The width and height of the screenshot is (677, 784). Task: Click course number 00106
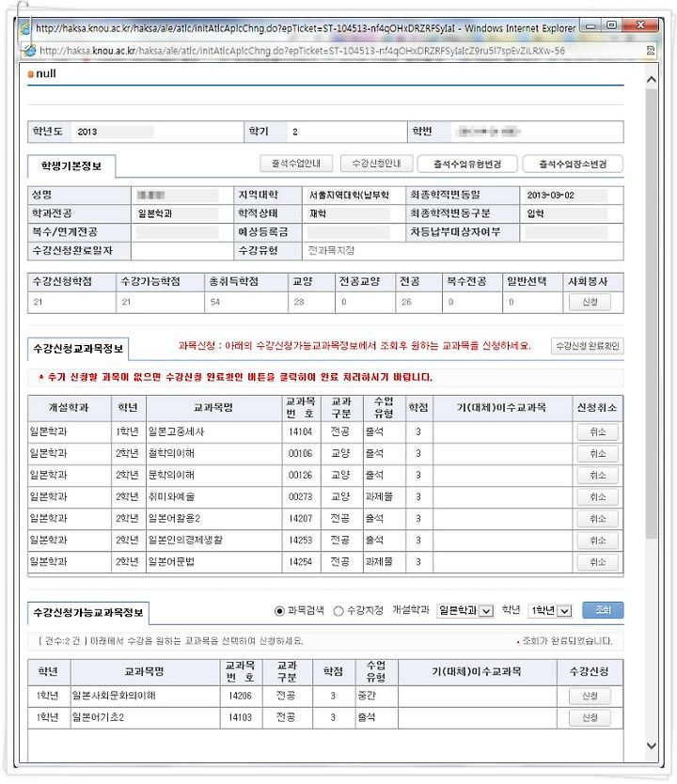point(300,453)
